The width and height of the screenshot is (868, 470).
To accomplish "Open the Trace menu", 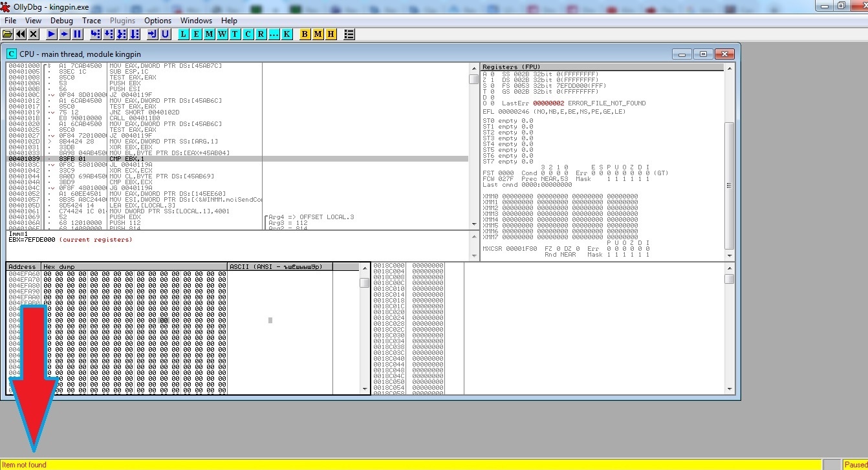I will point(91,21).
